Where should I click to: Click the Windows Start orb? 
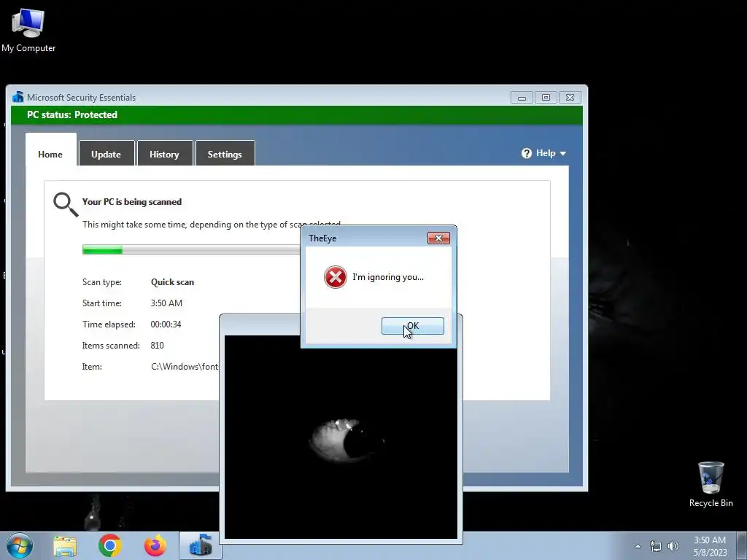click(20, 545)
